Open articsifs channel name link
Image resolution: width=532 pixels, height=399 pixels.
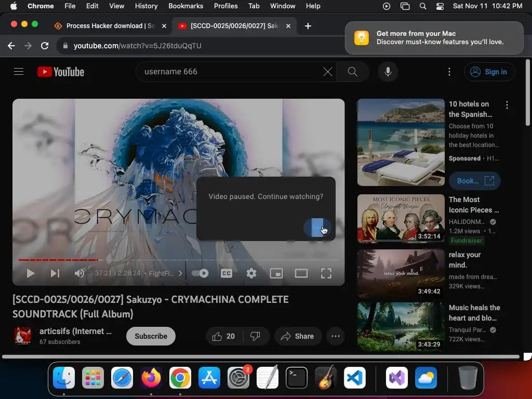pos(75,331)
